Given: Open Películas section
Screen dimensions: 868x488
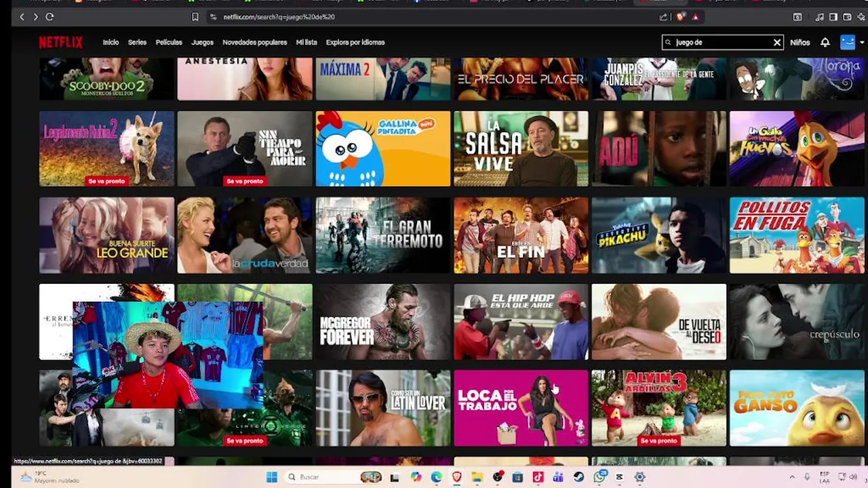Looking at the screenshot, I should pyautogui.click(x=169, y=42).
